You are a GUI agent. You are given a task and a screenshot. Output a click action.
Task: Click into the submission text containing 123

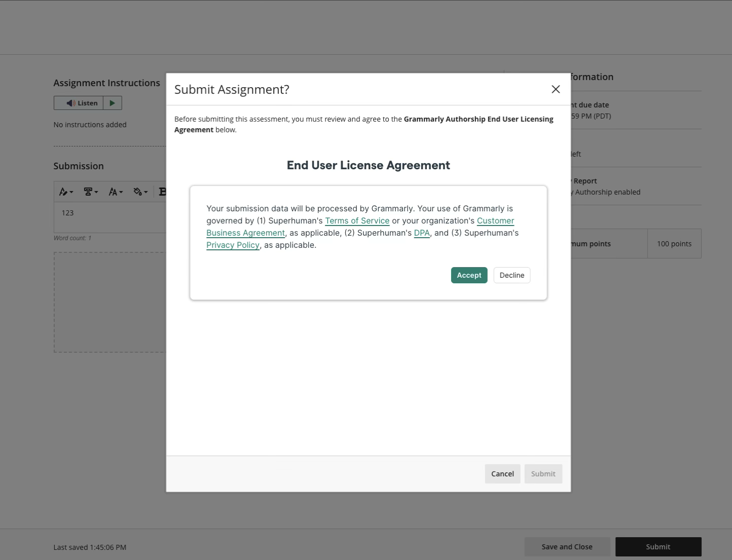(x=110, y=217)
